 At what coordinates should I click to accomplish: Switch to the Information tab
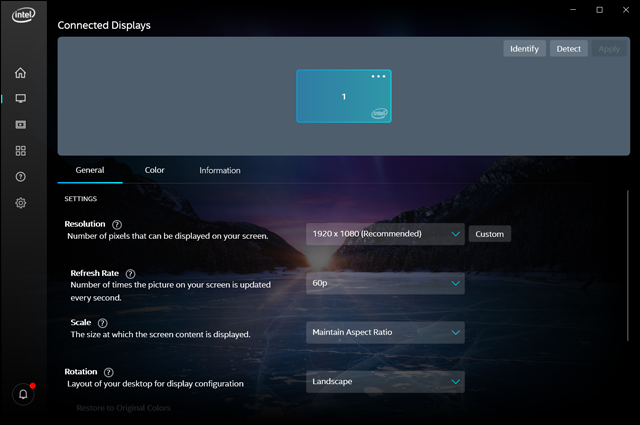click(x=220, y=171)
